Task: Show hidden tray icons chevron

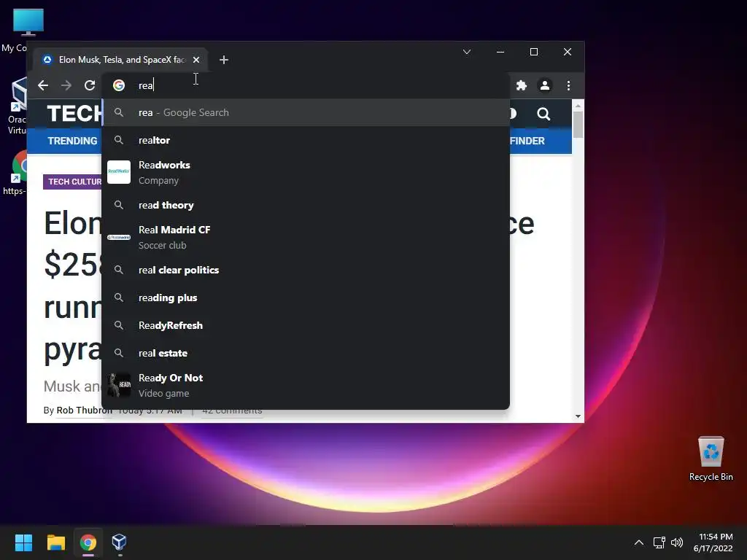Action: point(639,542)
